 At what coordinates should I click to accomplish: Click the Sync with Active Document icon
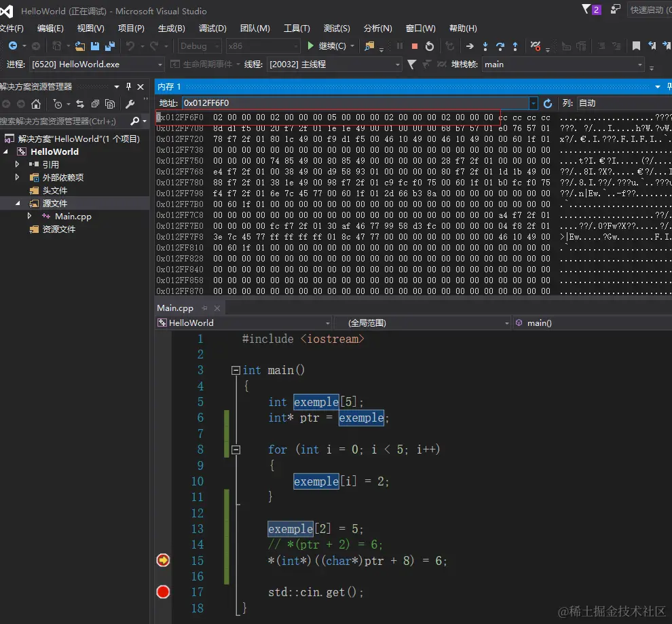(x=79, y=104)
